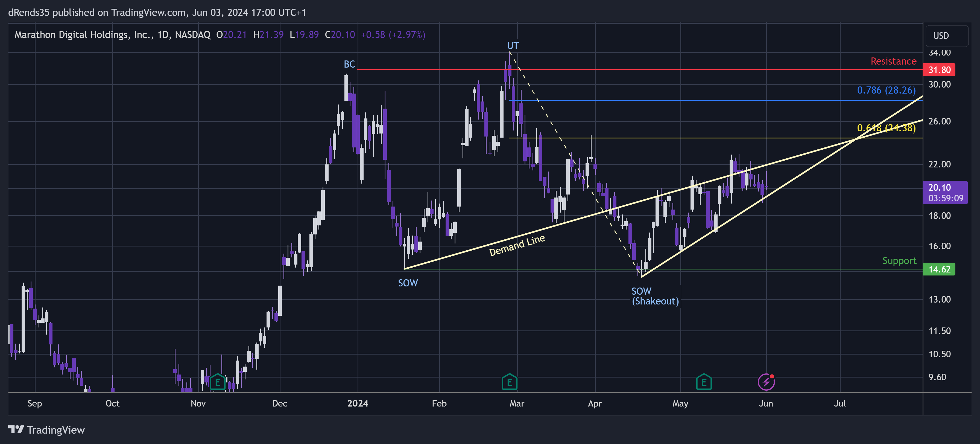Click the earnings E icon near November
Screen dimensions: 980x444
[x=218, y=382]
